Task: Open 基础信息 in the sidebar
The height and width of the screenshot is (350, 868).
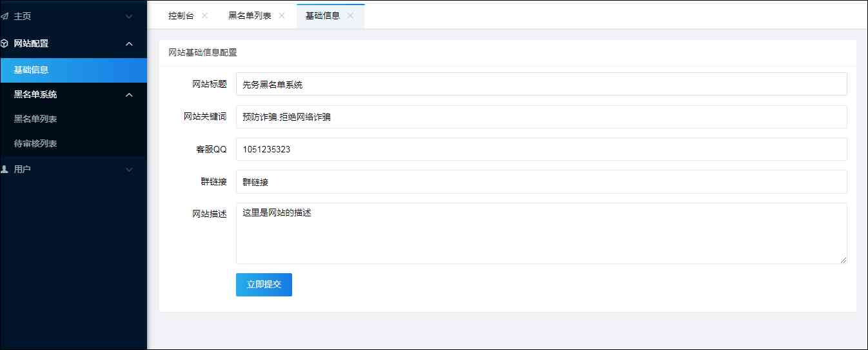Action: click(31, 70)
